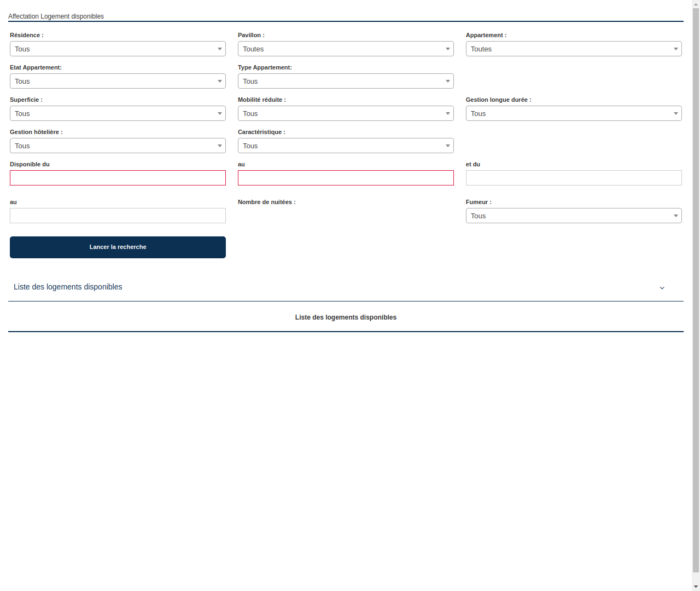Open the Gestion longue durée dropdown
Viewport: 700px width, 591px height.
point(573,113)
